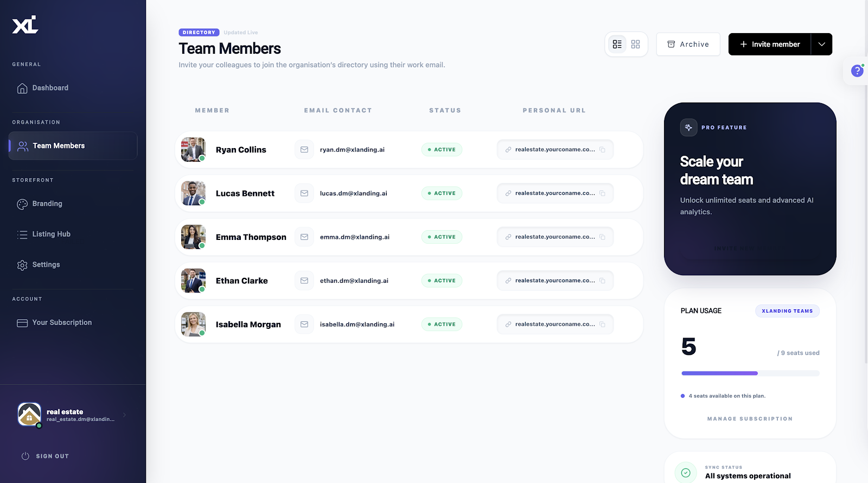Open Team Members in sidebar
The width and height of the screenshot is (868, 483).
pos(73,146)
